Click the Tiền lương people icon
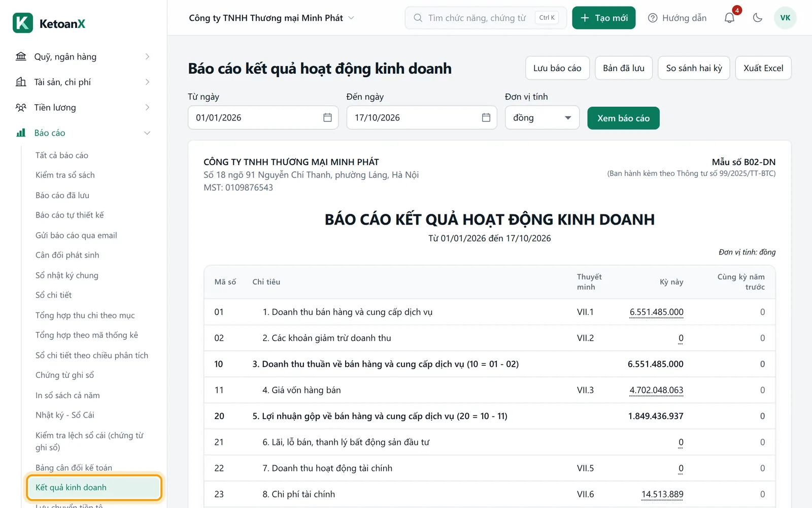 coord(21,107)
